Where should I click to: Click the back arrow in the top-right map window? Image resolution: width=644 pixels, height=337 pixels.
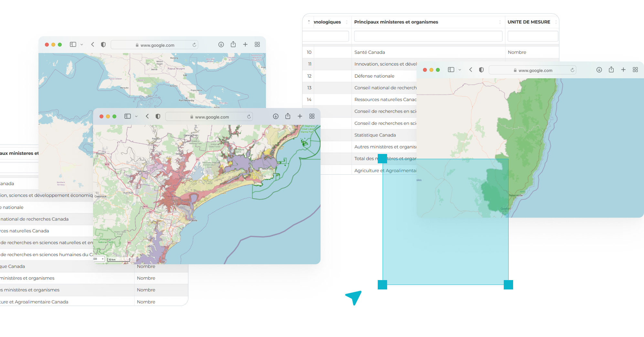[x=470, y=70]
